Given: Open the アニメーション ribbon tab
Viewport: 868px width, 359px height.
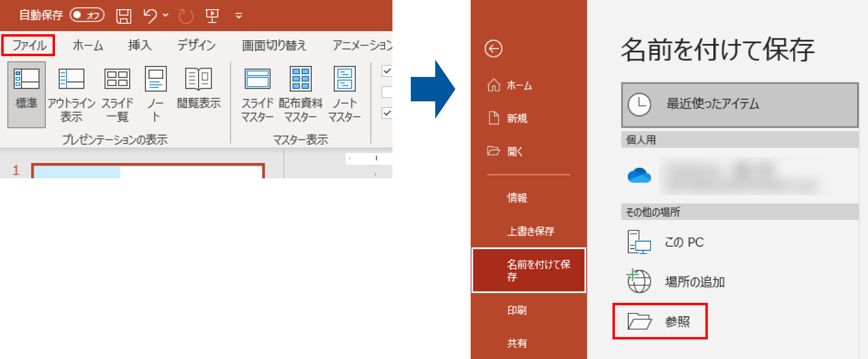Looking at the screenshot, I should pos(362,45).
